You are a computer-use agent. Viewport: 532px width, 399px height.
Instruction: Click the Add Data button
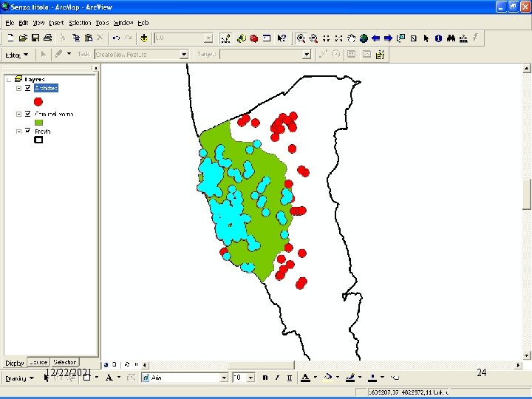pyautogui.click(x=144, y=38)
